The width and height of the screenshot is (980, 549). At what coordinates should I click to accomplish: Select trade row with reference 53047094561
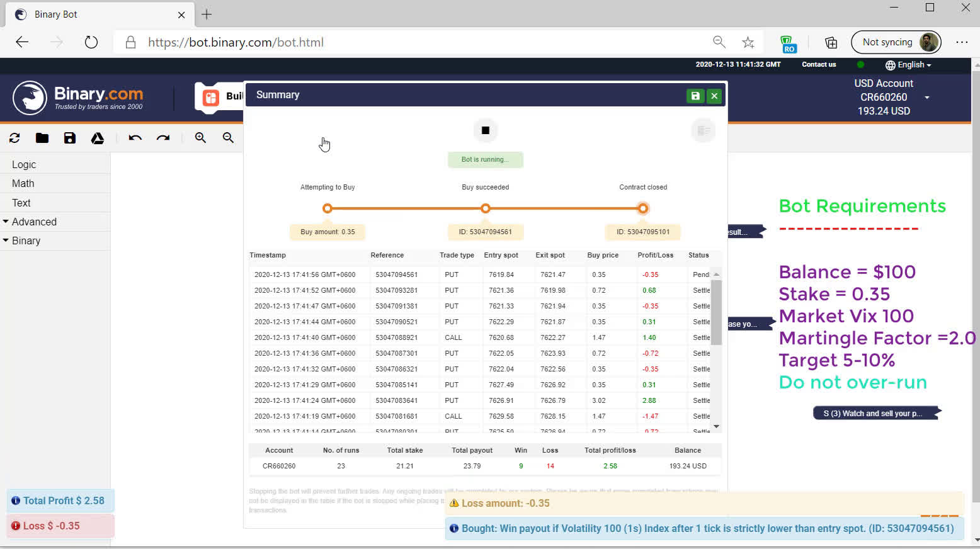coord(481,274)
